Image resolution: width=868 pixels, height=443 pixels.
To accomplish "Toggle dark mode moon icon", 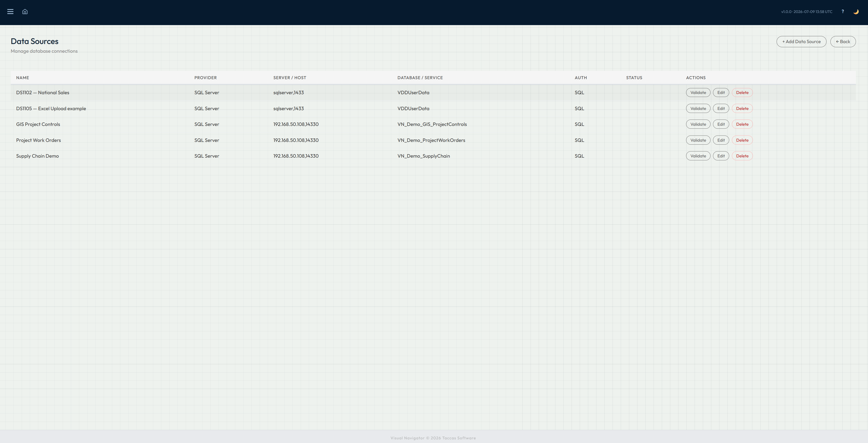I will [x=856, y=11].
